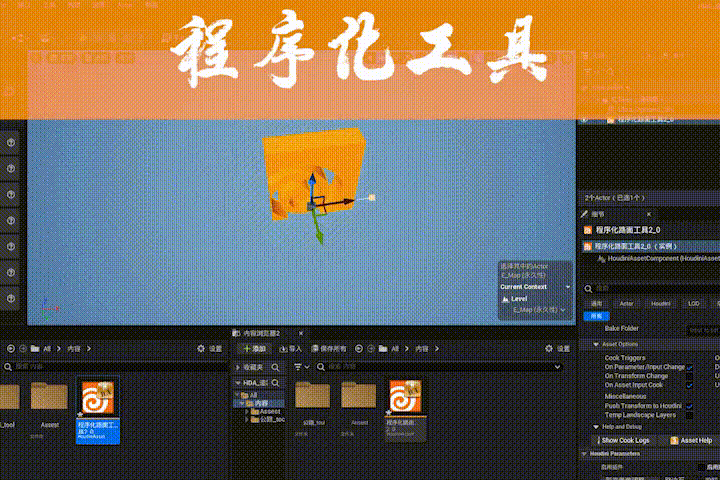Viewport: 720px width, 480px height.
Task: Toggle On Asset Input Cook checkbox
Action: 689,385
